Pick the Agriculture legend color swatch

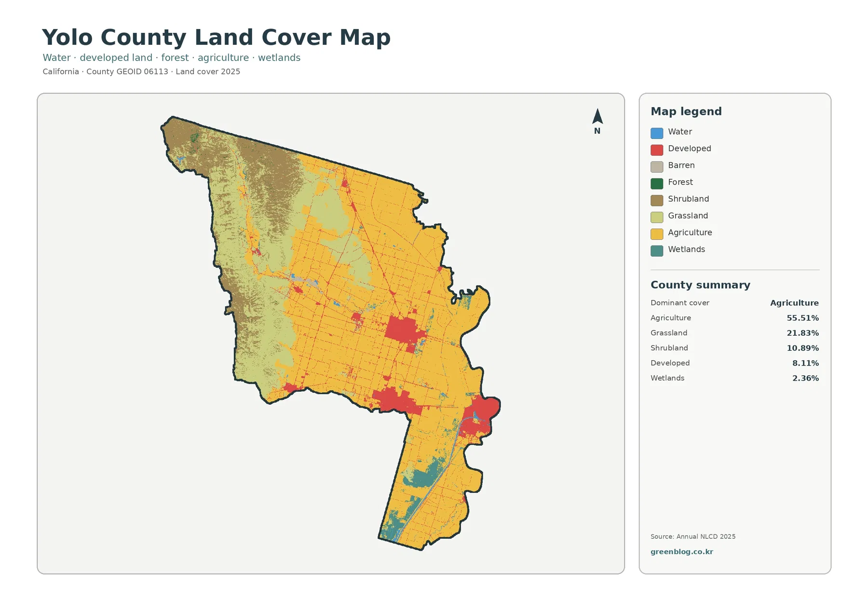click(x=657, y=234)
